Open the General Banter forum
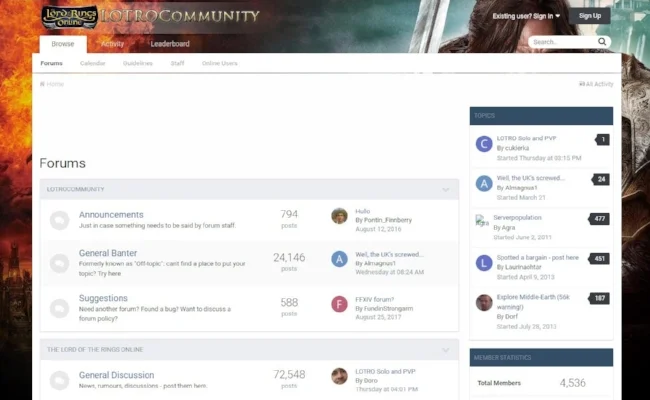650x400 pixels. coord(108,253)
